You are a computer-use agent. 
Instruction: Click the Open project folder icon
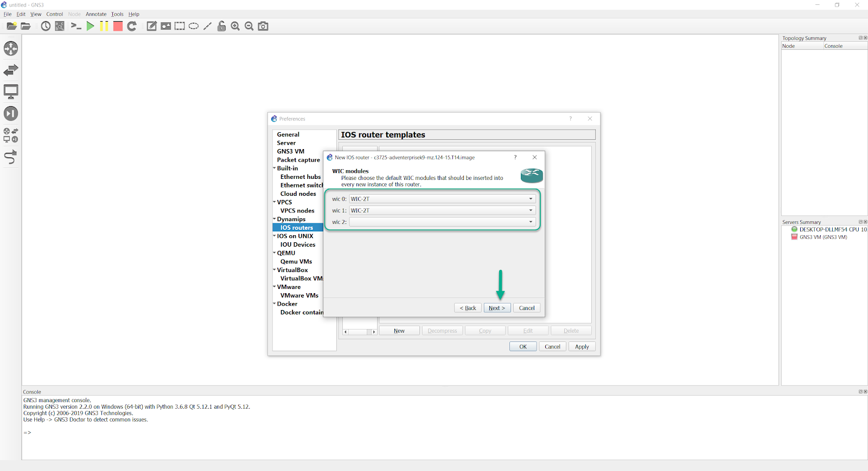click(x=25, y=26)
